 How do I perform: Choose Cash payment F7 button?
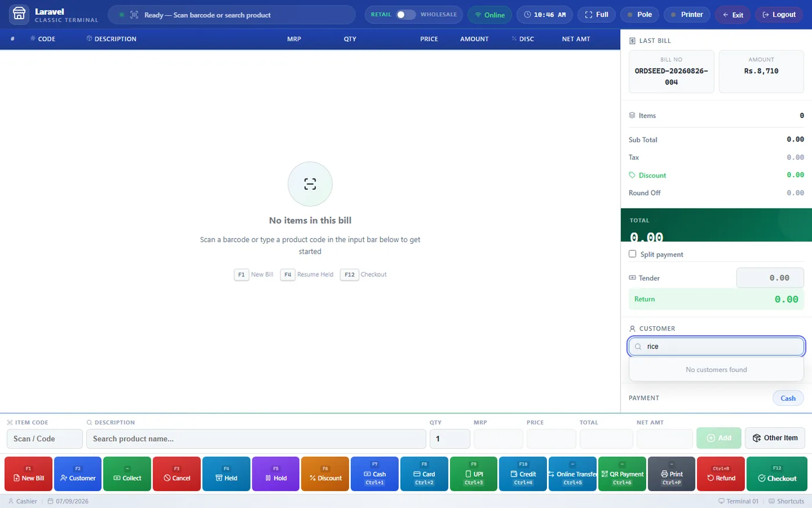(375, 474)
